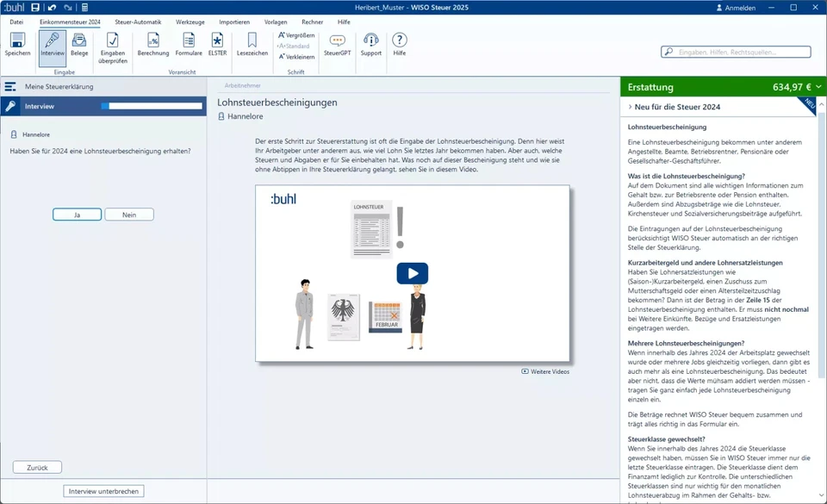Image resolution: width=827 pixels, height=504 pixels.
Task: Toggle the Meine Steuererklärung navigation menu
Action: click(x=10, y=87)
